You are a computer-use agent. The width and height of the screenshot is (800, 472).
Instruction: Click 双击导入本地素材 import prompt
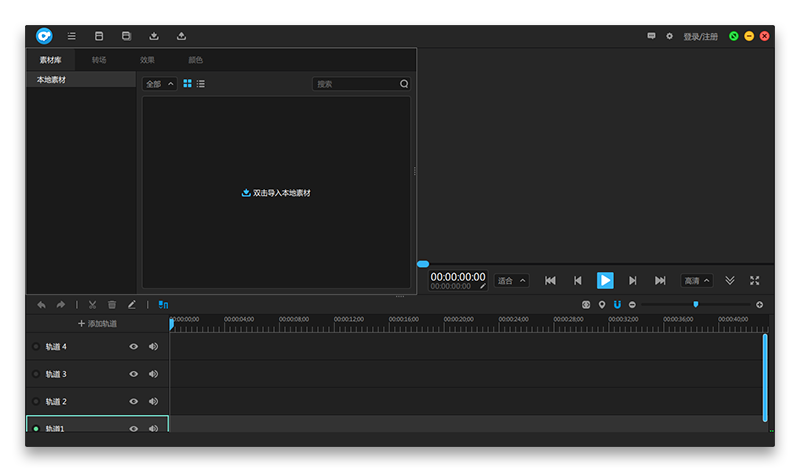pos(276,192)
